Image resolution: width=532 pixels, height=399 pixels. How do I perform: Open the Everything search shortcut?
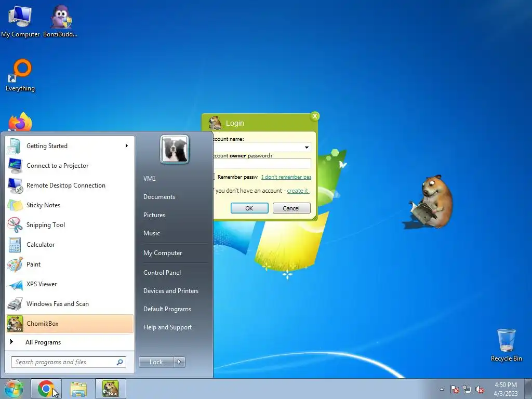pyautogui.click(x=20, y=75)
